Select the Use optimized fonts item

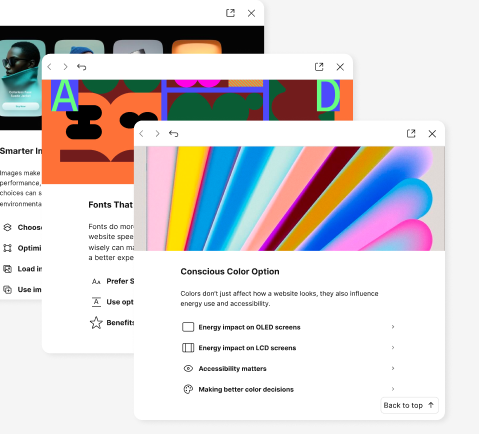point(112,302)
